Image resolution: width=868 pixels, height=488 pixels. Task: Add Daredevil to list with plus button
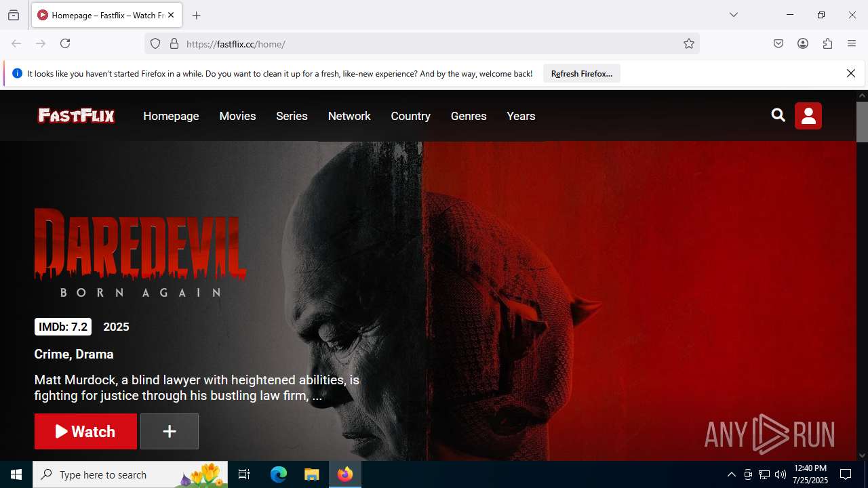pos(170,431)
